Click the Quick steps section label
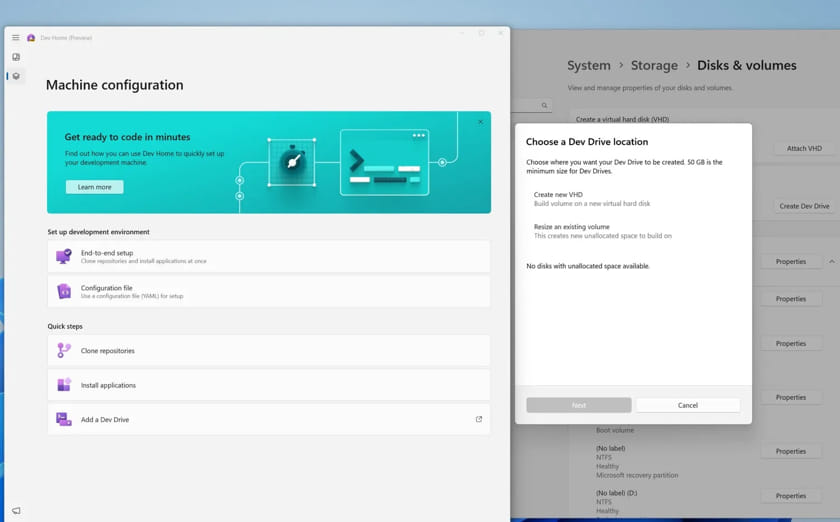Screen dimensions: 840x522 coord(65,326)
